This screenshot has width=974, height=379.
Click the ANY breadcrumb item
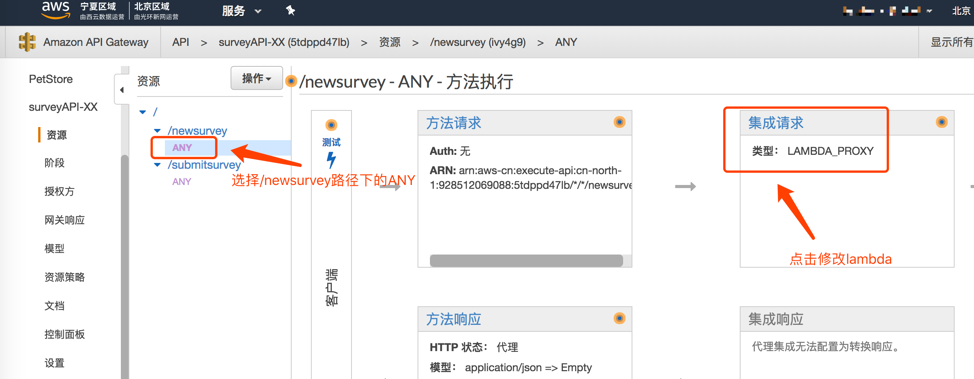point(566,42)
